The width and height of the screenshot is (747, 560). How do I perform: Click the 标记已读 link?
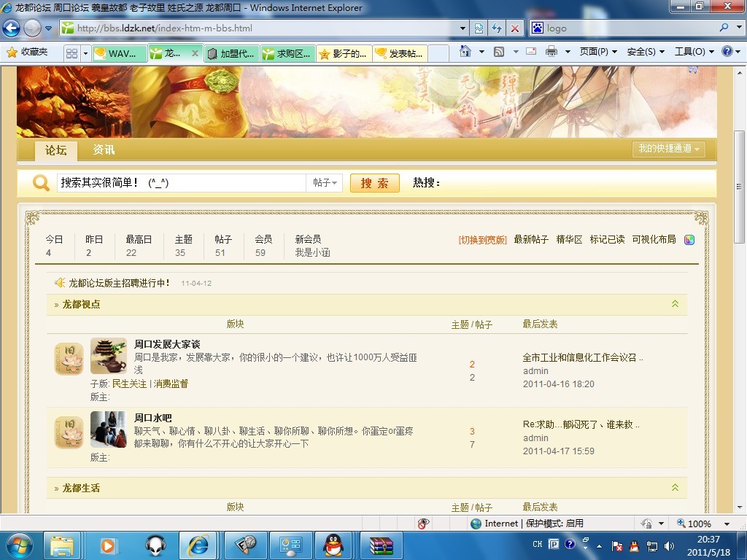coord(607,239)
